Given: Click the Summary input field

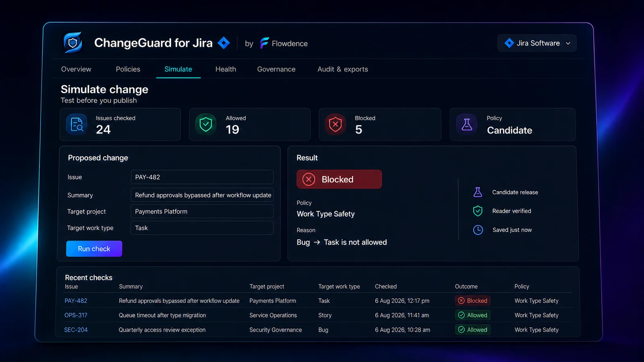Looking at the screenshot, I should pyautogui.click(x=202, y=195).
